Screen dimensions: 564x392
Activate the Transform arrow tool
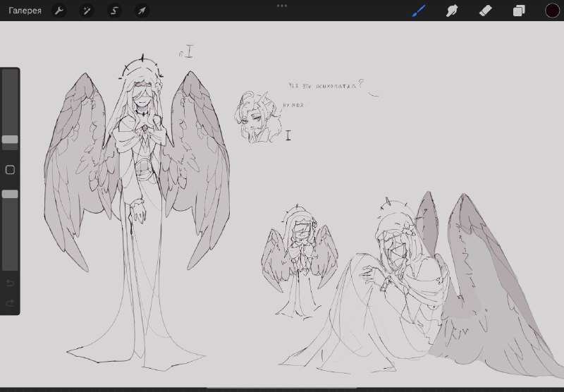[142, 11]
